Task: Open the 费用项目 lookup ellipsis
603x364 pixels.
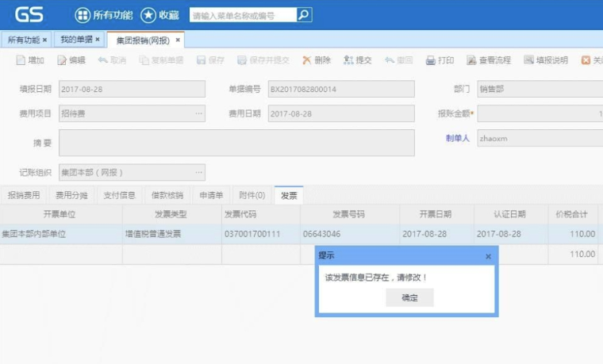Action: click(199, 113)
